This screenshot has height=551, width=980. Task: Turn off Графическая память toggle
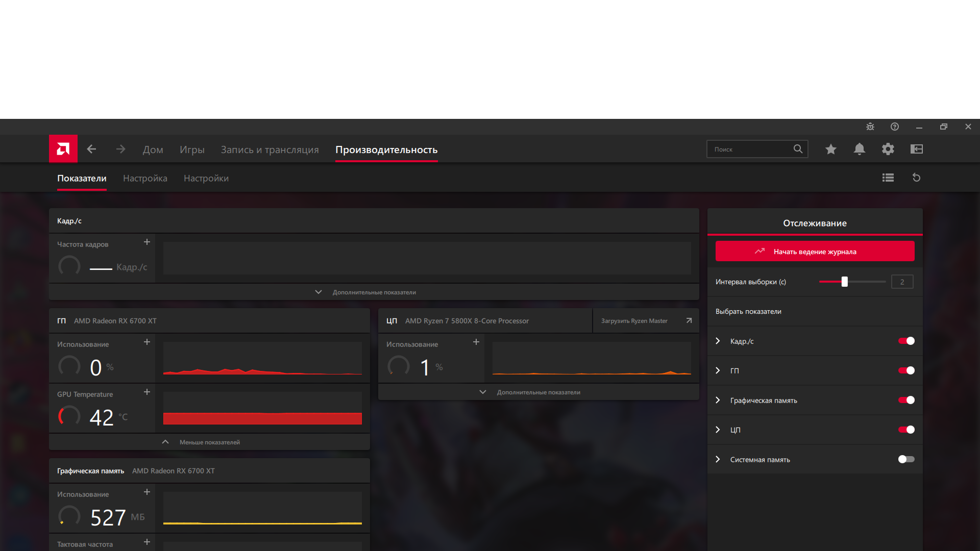(906, 400)
